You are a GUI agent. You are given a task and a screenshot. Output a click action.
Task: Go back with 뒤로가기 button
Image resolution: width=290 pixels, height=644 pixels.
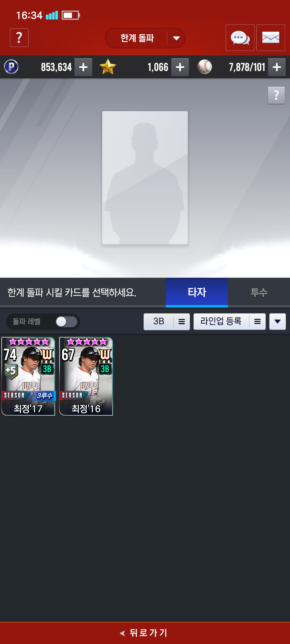(x=145, y=633)
